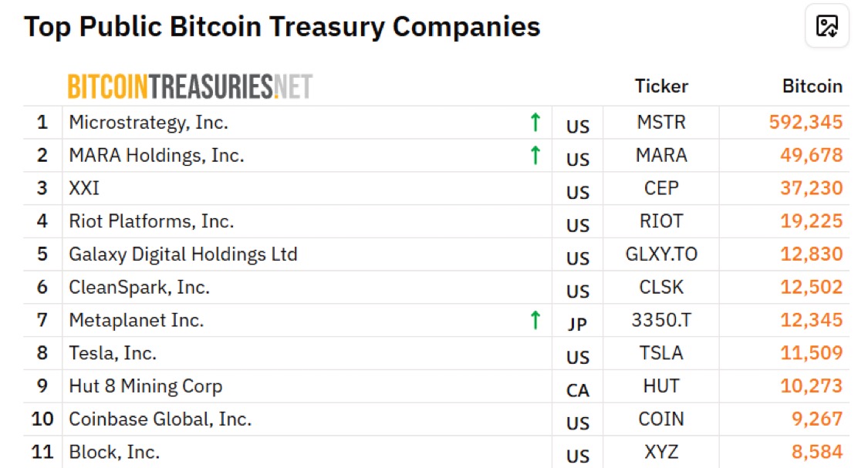Open Riot Platforms, Inc. entry

pos(151,221)
